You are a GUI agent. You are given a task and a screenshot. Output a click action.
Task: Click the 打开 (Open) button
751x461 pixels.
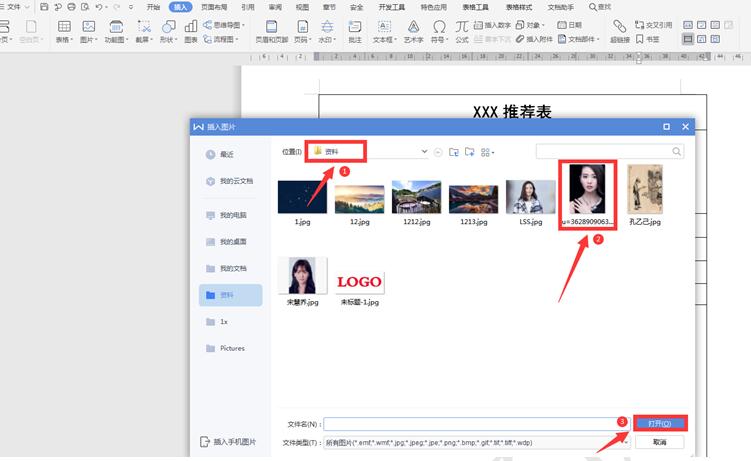[660, 424]
